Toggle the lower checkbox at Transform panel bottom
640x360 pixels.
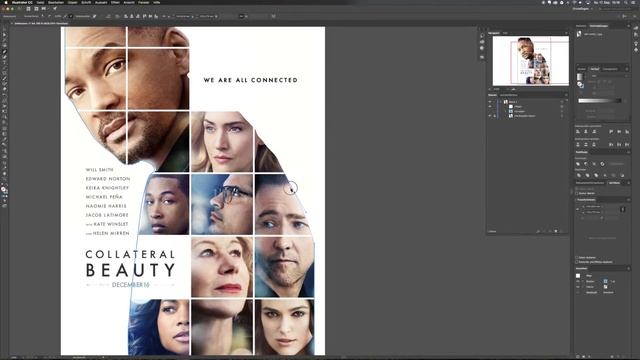577,262
